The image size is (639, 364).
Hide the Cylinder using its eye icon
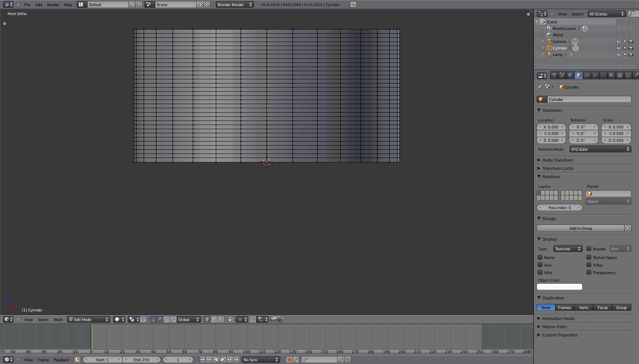tap(618, 48)
